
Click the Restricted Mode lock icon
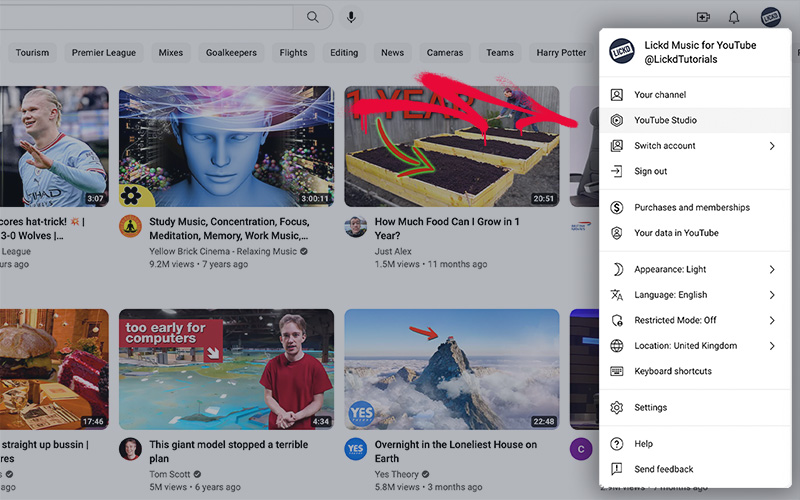click(x=616, y=320)
